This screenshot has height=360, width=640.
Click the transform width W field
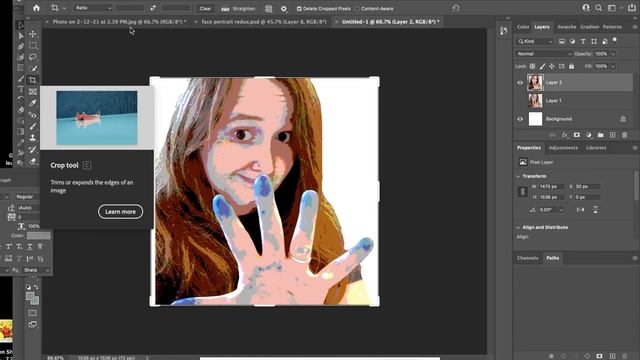(x=551, y=187)
